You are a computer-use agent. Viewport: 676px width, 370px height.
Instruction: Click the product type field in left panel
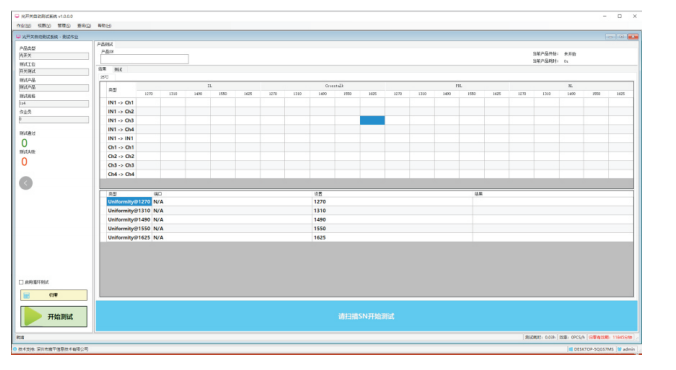point(54,56)
